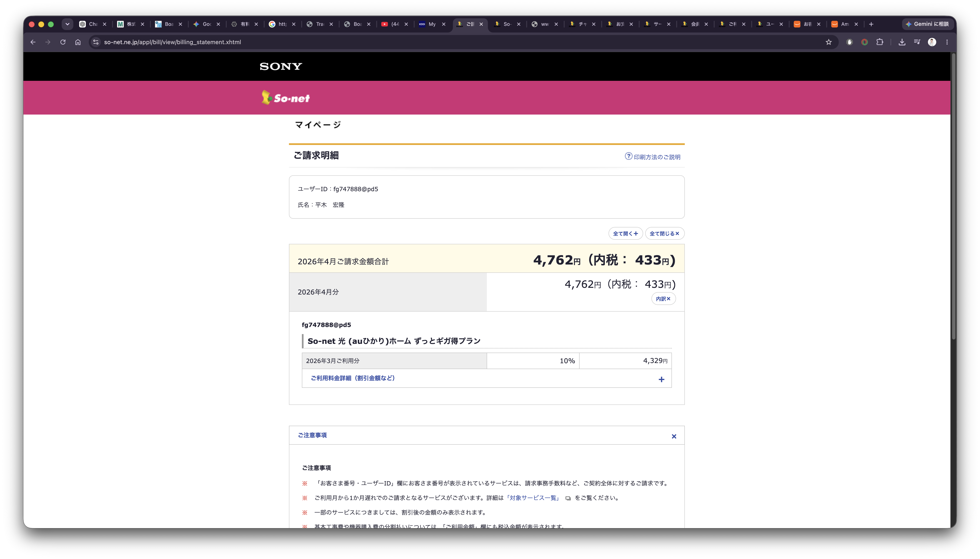Click the So-net logo
980x559 pixels.
point(285,97)
